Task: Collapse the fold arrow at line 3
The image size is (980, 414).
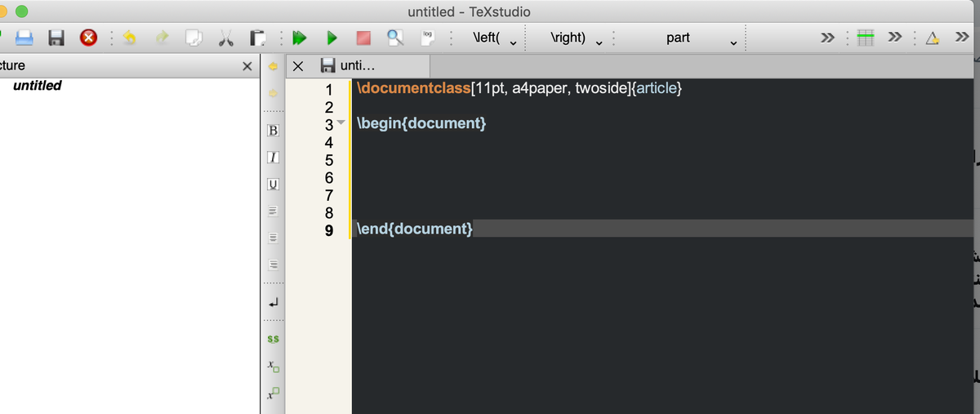Action: 342,123
